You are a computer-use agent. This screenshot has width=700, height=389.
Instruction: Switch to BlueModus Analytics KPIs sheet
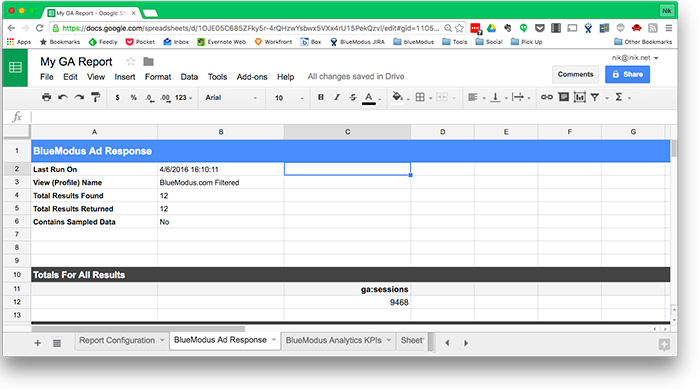coord(333,340)
